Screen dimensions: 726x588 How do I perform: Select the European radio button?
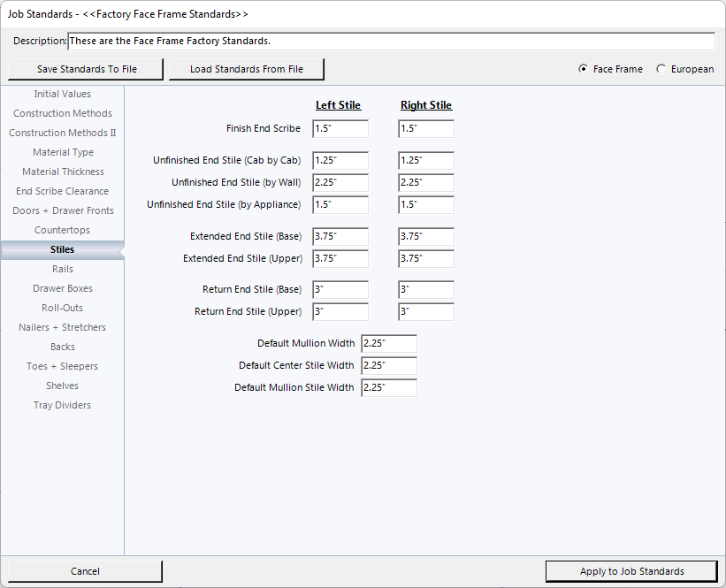(x=661, y=69)
